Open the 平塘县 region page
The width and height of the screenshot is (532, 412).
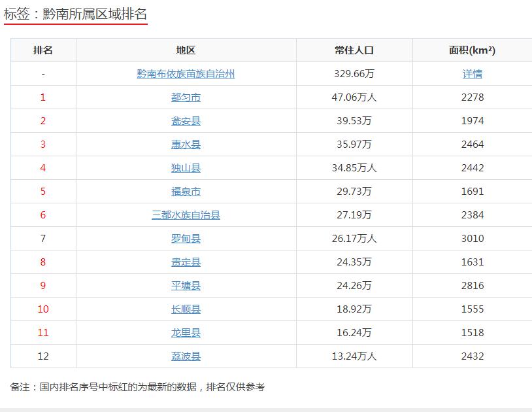186,286
